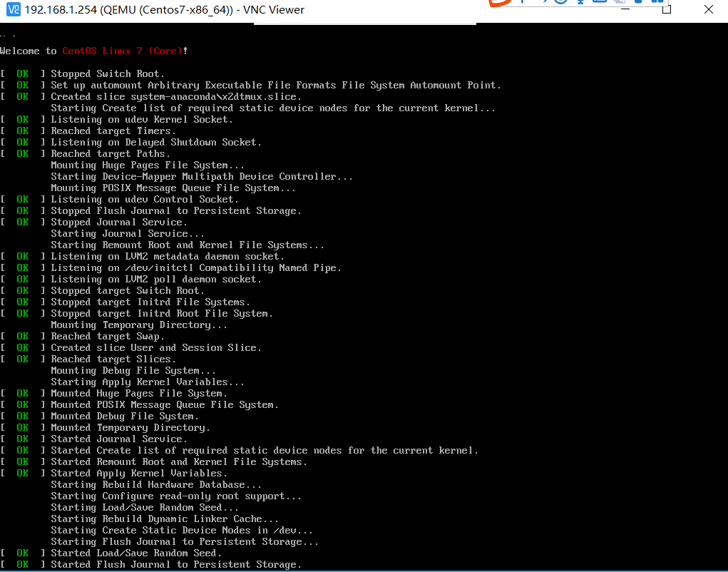This screenshot has width=728, height=572.
Task: Click 'Started Flush Journal to Persistent Storage.' line
Action: point(176,565)
